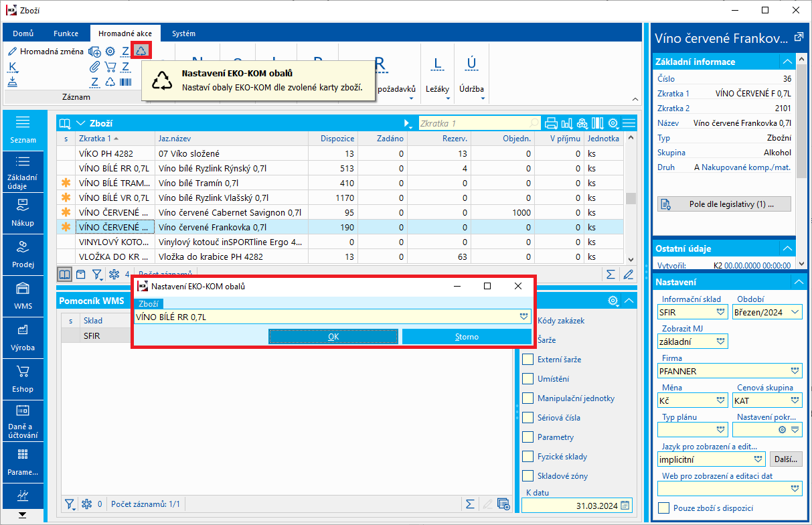Screen dimensions: 812x525
Task: Collapse the Pomocník WMS panel
Action: [629, 301]
